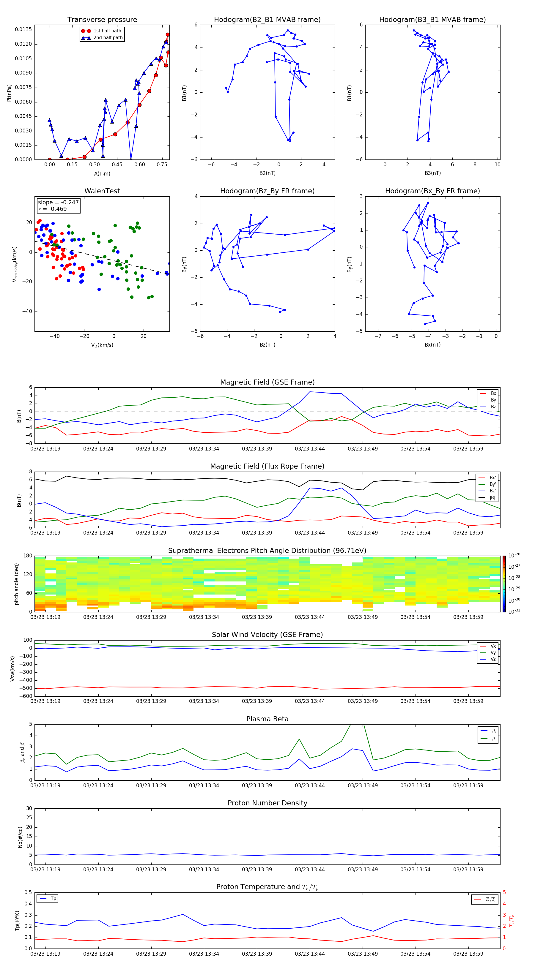Click the pitch angle colorbar
The height and width of the screenshot is (980, 535).
pyautogui.click(x=504, y=584)
